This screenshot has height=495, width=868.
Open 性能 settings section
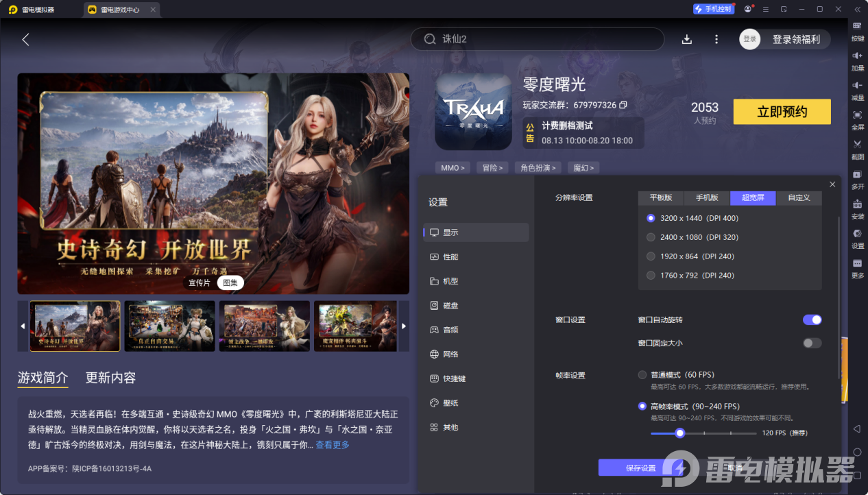click(477, 256)
